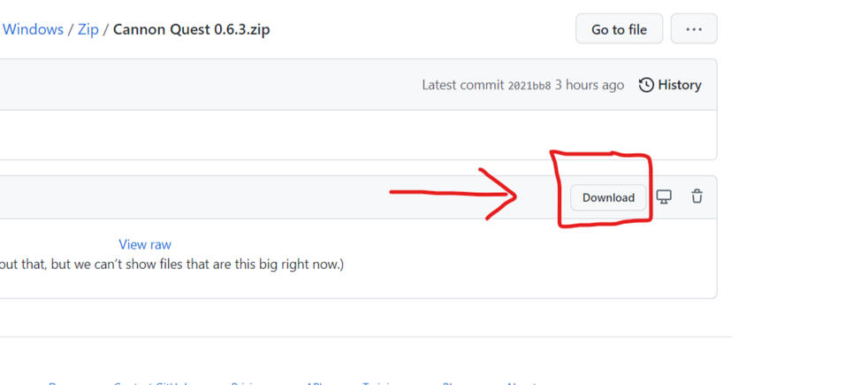
Task: Open with GitHub Desktop icon
Action: coord(664,196)
